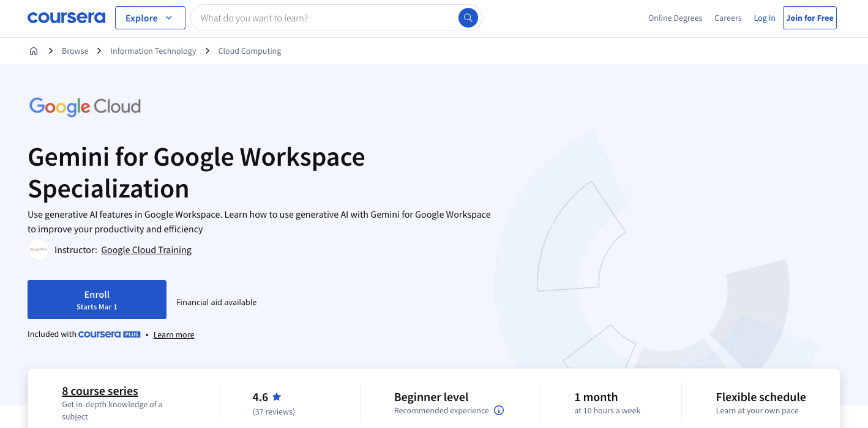The width and height of the screenshot is (868, 428).
Task: Open the 8 course series link
Action: [x=100, y=391]
